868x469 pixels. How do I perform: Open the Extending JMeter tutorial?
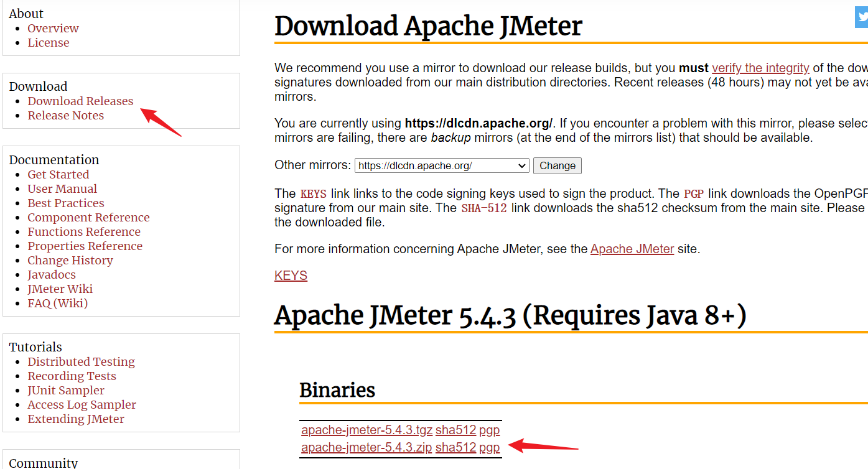[76, 419]
